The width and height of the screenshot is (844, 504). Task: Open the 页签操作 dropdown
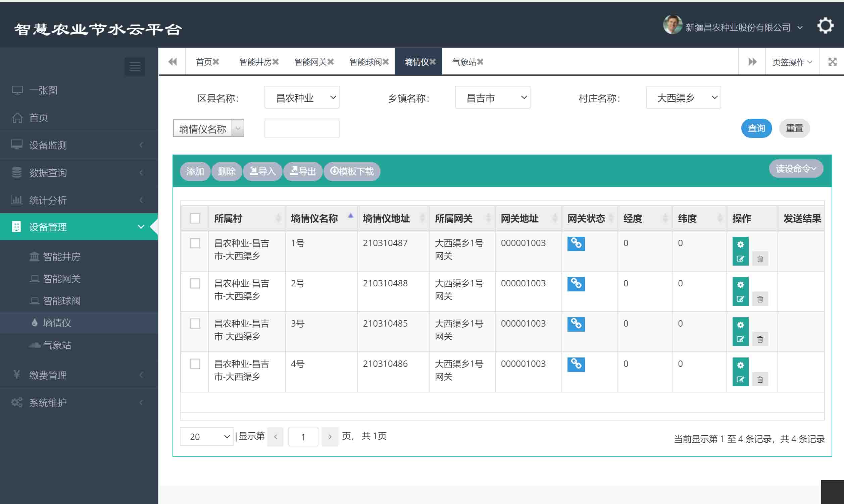[x=792, y=62]
